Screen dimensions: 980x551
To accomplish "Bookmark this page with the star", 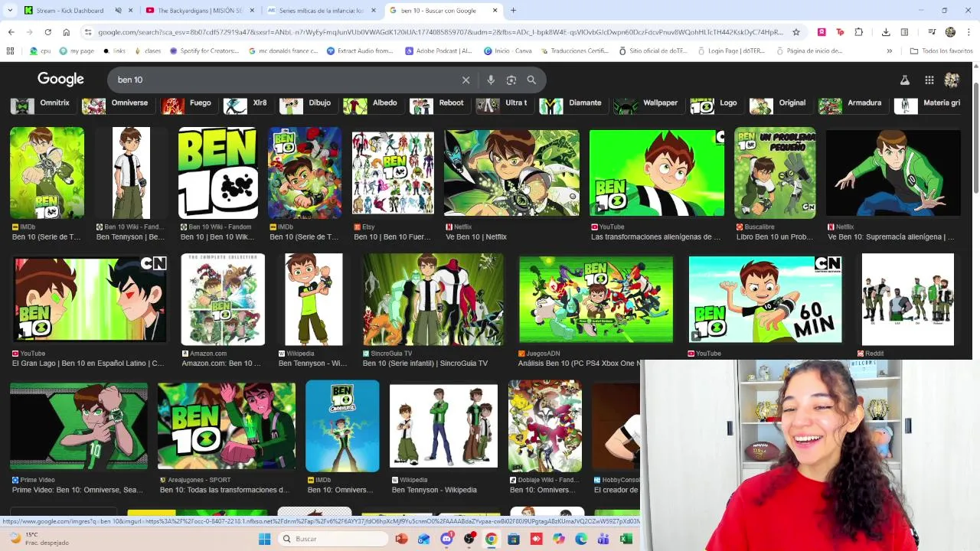I will click(796, 32).
